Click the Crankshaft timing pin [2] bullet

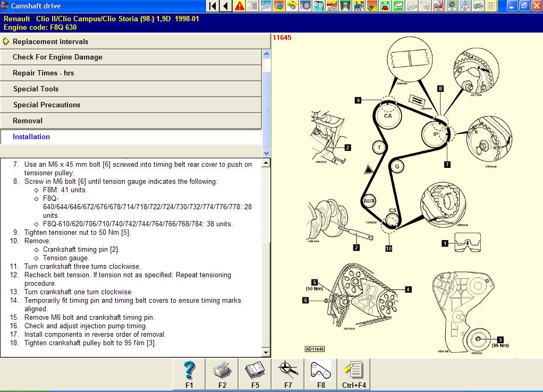[81, 249]
